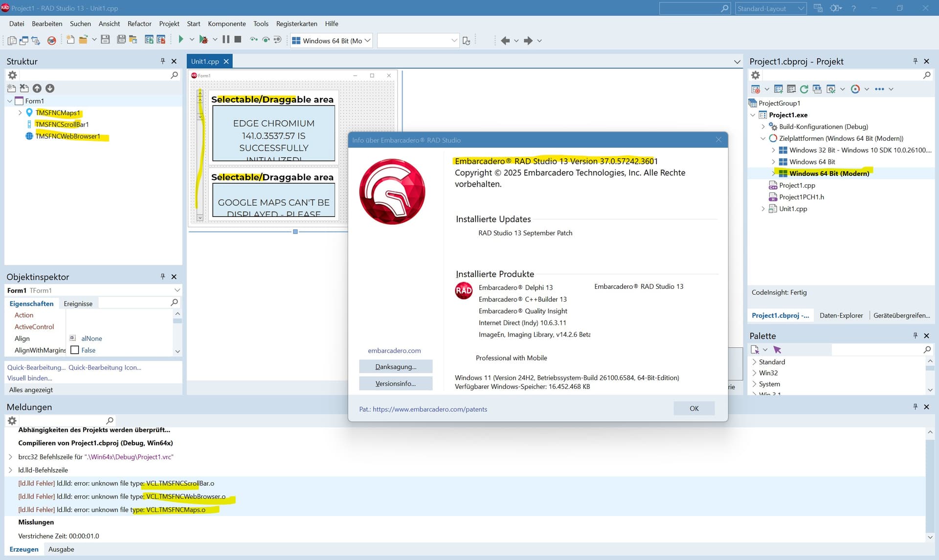Expand the TMSFNCMaps1 tree node

(x=20, y=113)
